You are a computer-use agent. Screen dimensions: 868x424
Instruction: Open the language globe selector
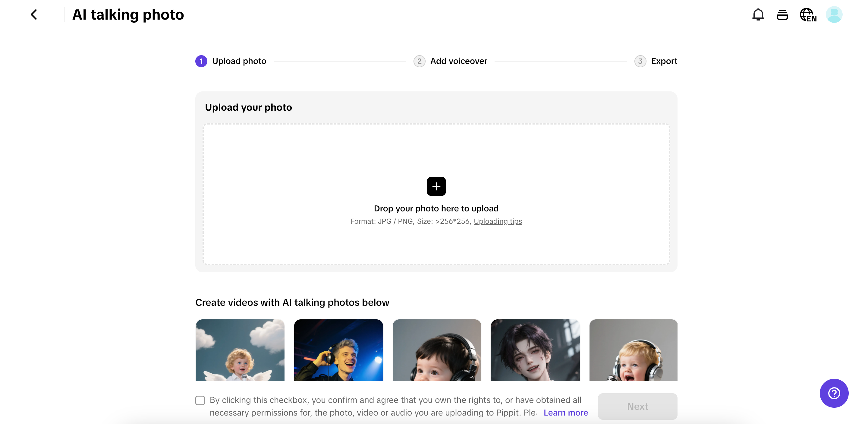808,15
